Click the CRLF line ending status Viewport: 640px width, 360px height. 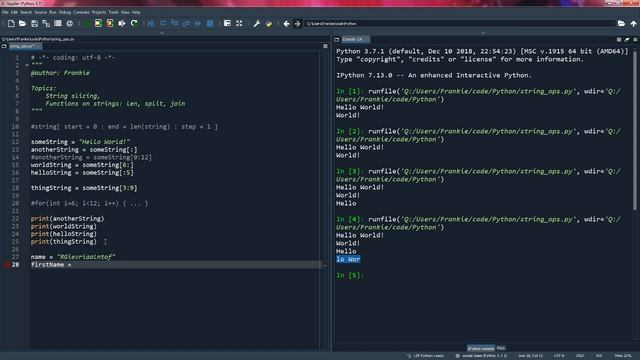click(x=580, y=356)
